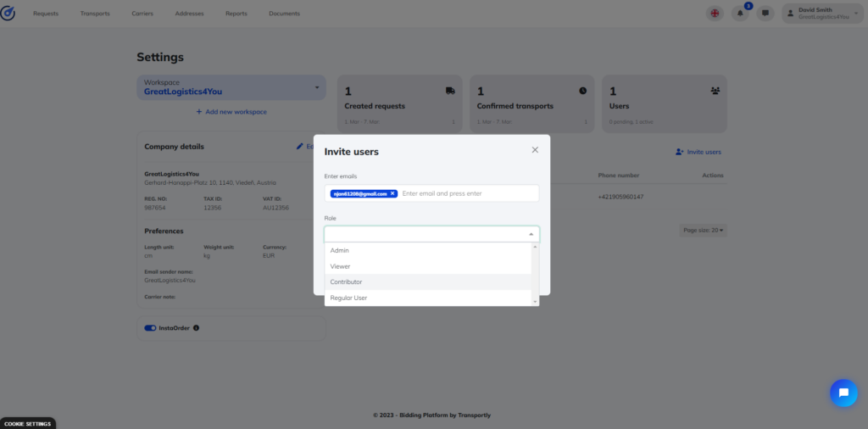Click the Actions column header
Image resolution: width=868 pixels, height=429 pixels.
point(712,175)
